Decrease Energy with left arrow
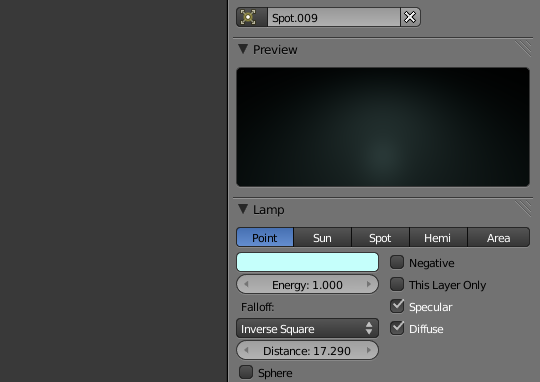Screen dimensions: 540x382 point(246,285)
